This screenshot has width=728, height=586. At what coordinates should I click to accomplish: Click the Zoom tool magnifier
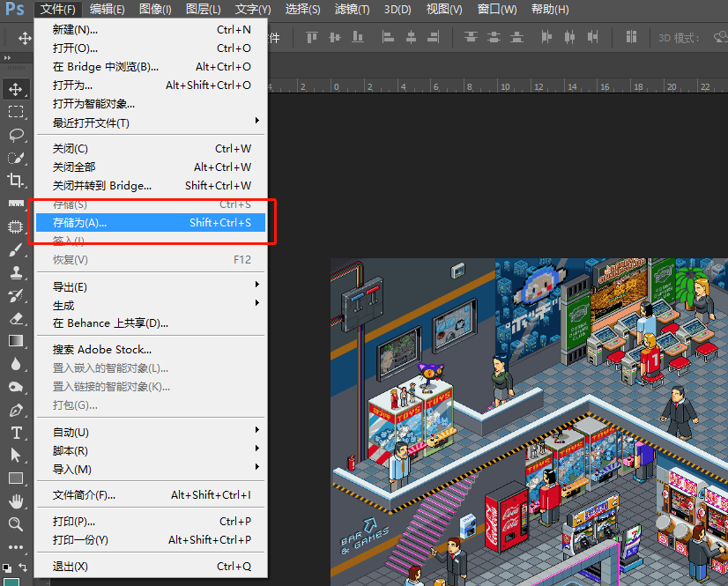coord(16,524)
